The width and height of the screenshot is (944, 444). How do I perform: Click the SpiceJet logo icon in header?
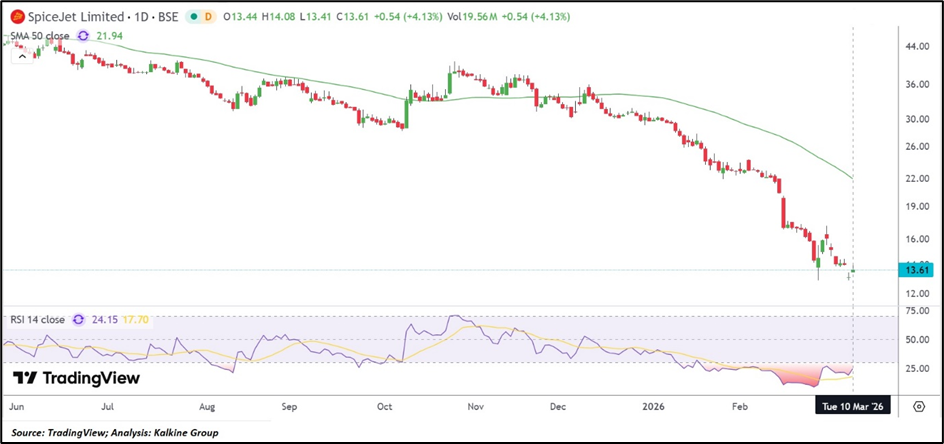click(17, 17)
